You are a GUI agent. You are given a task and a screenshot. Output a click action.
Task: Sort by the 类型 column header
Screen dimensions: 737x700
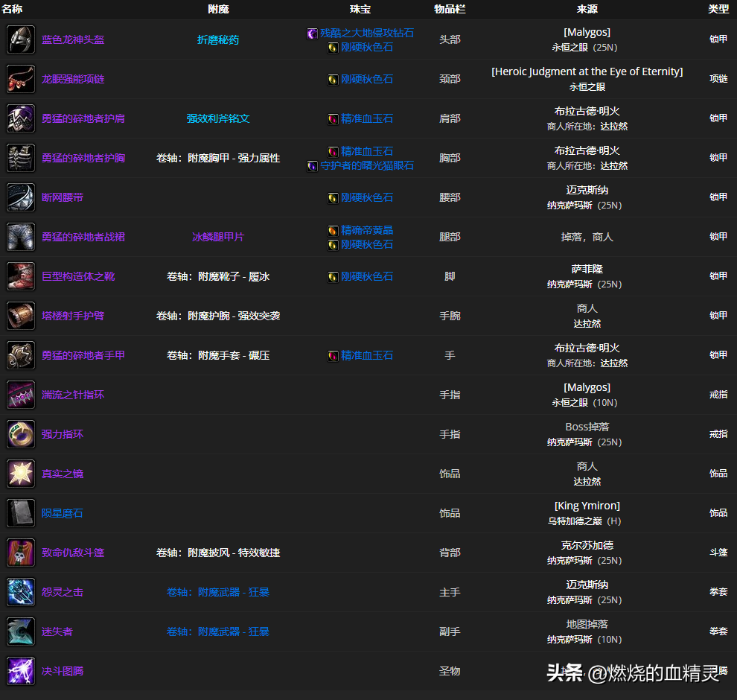[718, 9]
